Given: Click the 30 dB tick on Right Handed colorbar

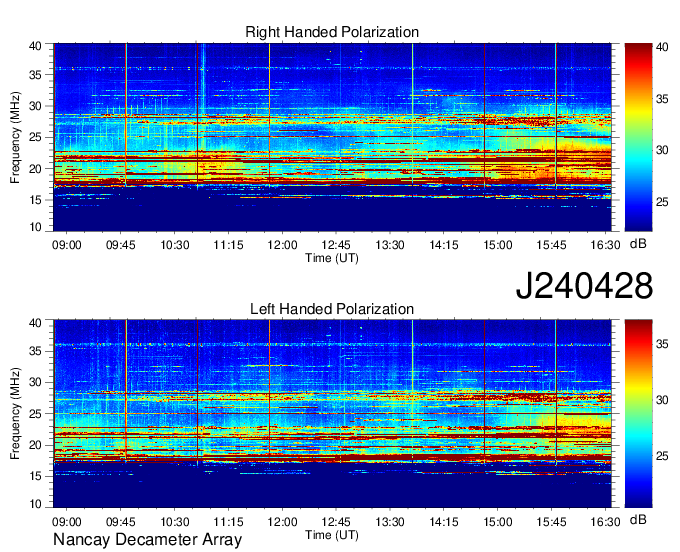Looking at the screenshot, I should (x=662, y=150).
